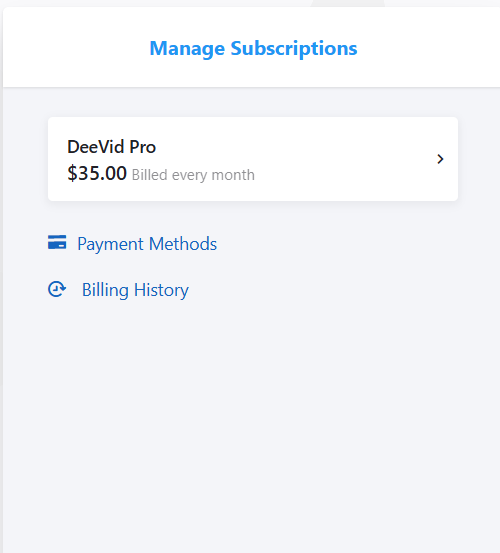Click the Manage Subscriptions heading
Viewport: 500px width, 553px height.
[253, 49]
